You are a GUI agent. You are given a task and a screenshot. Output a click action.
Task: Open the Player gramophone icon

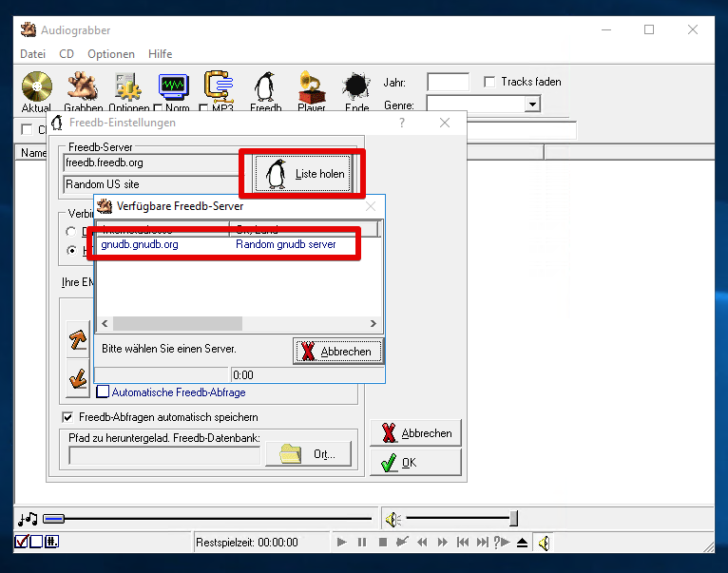pos(311,86)
